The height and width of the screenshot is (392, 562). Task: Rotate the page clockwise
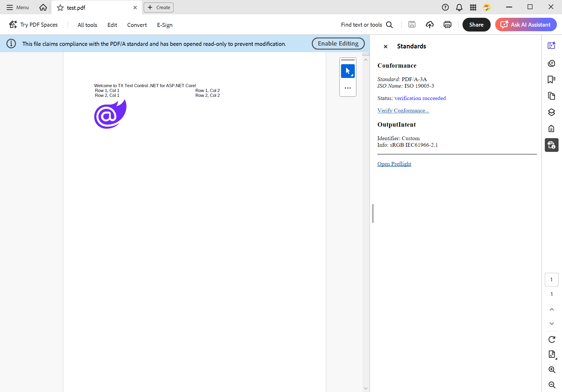551,339
